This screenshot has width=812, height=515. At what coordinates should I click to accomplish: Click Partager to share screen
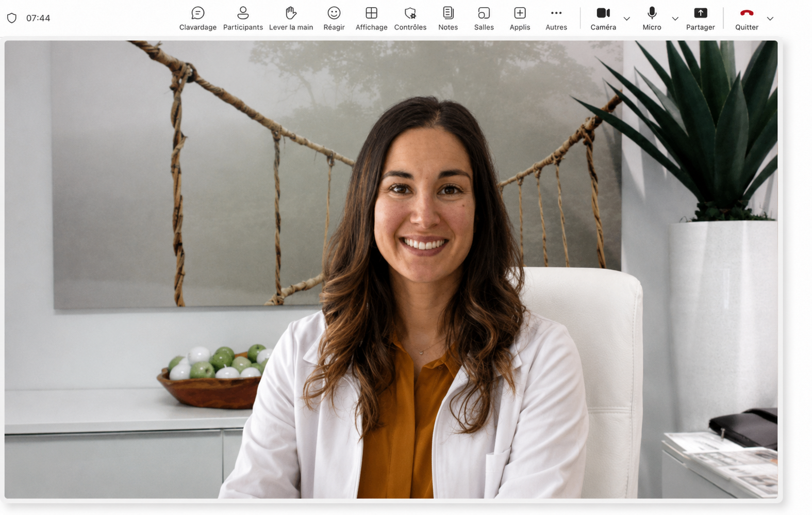pos(700,19)
